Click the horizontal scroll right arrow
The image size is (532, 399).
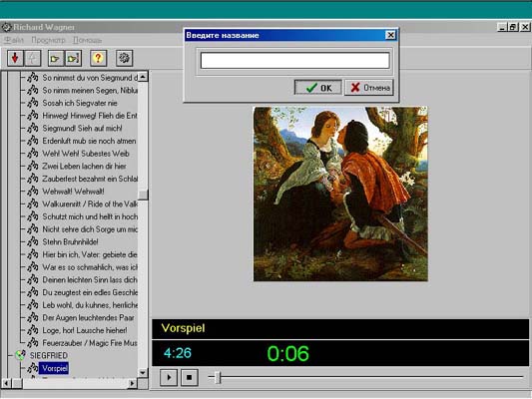[133, 384]
